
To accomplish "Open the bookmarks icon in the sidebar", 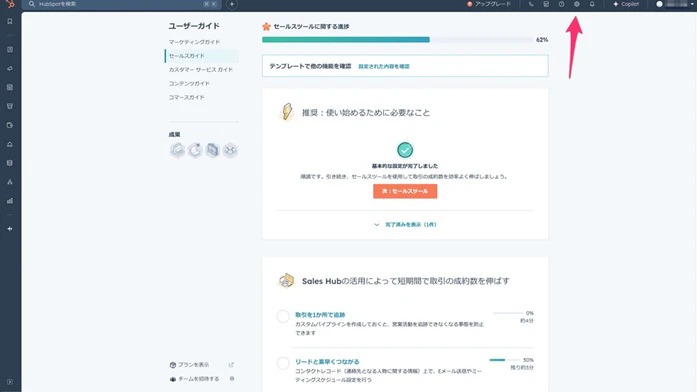I will (x=10, y=21).
